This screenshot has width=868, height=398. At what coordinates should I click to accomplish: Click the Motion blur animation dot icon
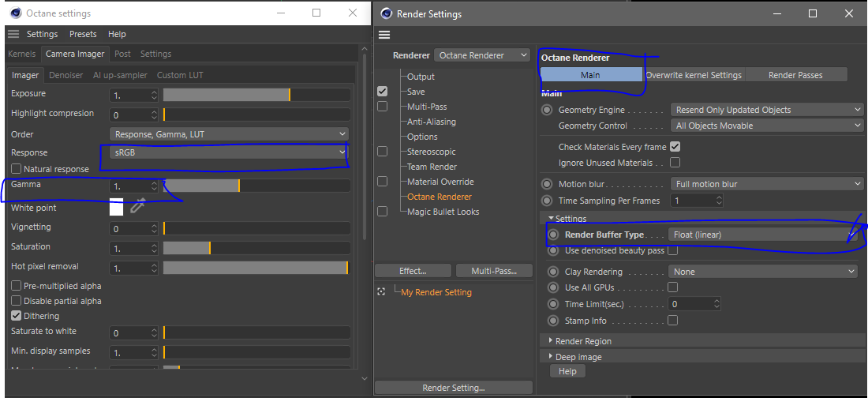tap(547, 184)
